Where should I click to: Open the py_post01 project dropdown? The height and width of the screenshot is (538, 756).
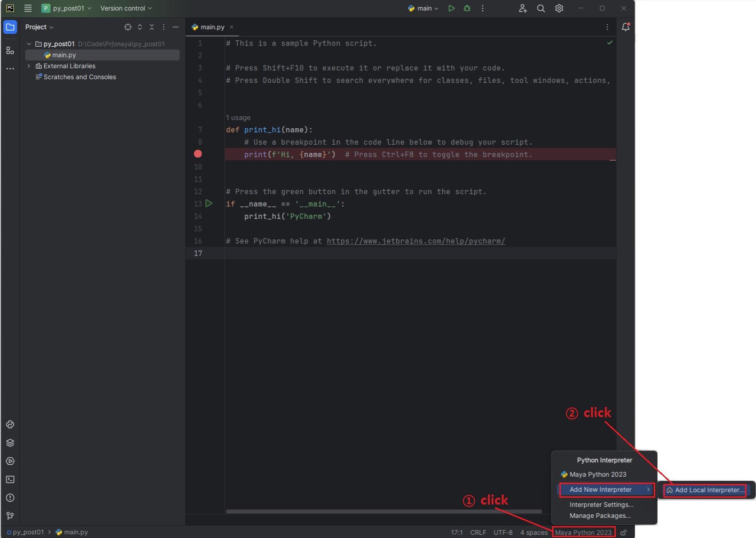point(67,8)
